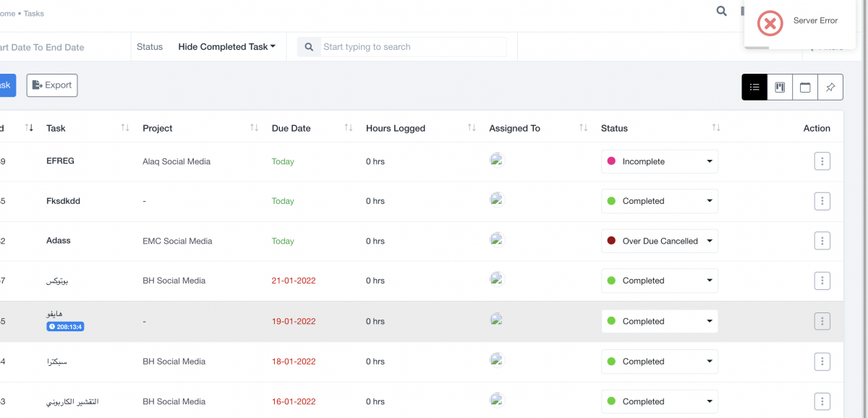
Task: Open action menu for هايفو task
Action: (x=822, y=321)
